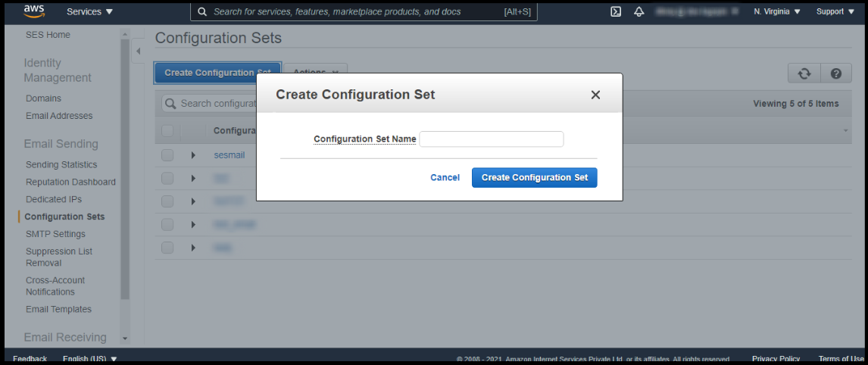Open the blurred account name menu
Viewport: 868px width, 365px height.
click(696, 11)
